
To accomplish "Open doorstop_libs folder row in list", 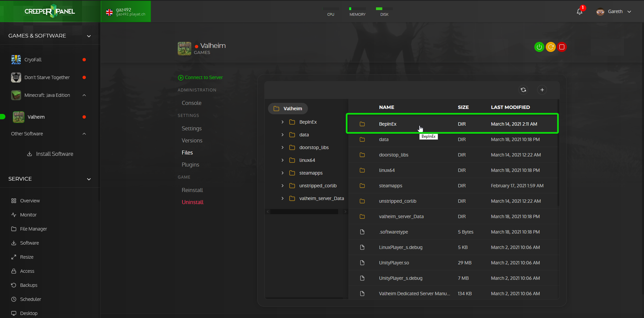I will [453, 155].
